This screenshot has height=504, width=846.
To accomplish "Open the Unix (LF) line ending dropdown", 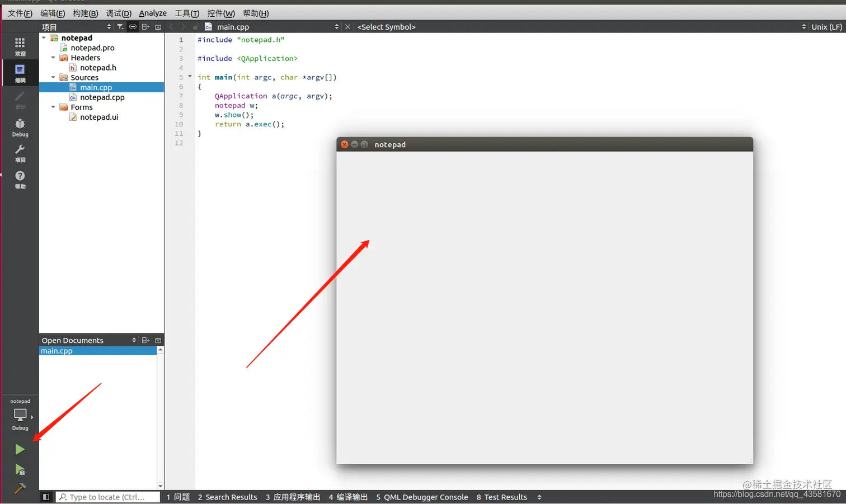I will (826, 27).
